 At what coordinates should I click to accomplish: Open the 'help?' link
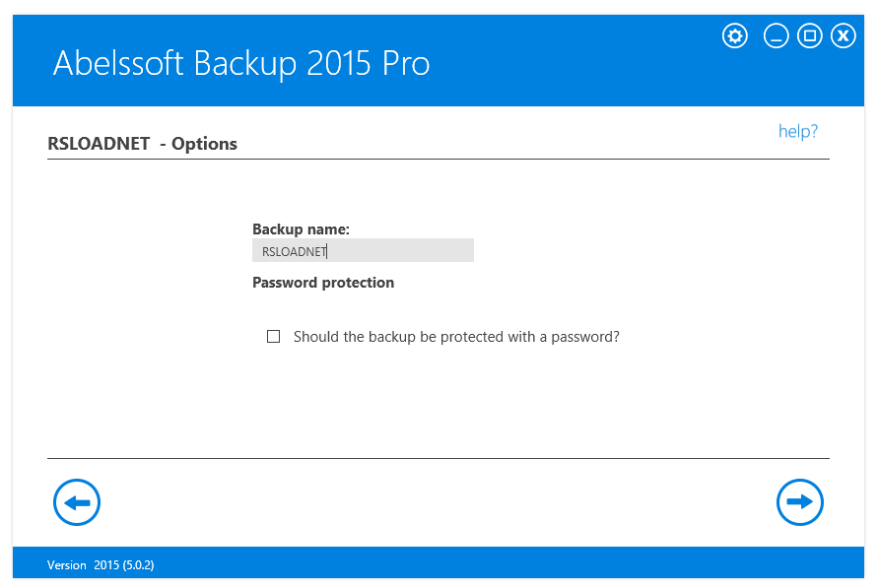(798, 131)
